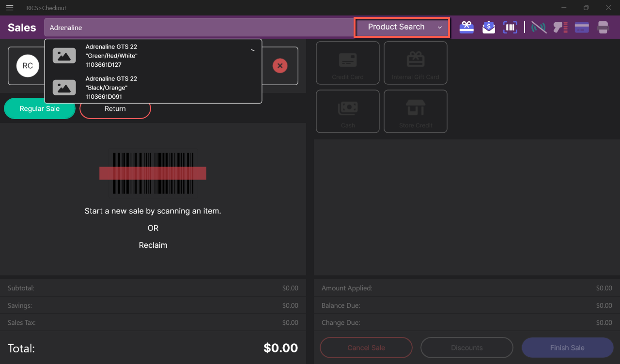Click thumbnail of Black/Orange product
This screenshot has height=364, width=620.
pyautogui.click(x=64, y=88)
